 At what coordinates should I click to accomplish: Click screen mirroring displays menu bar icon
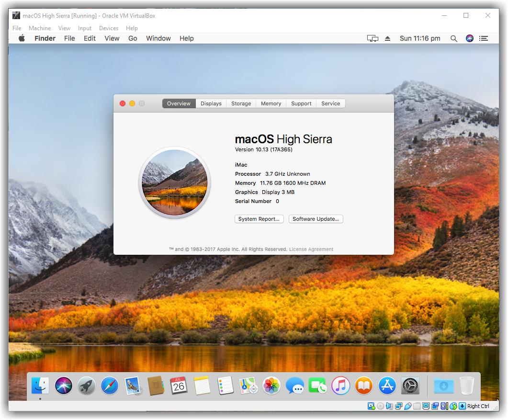[373, 39]
